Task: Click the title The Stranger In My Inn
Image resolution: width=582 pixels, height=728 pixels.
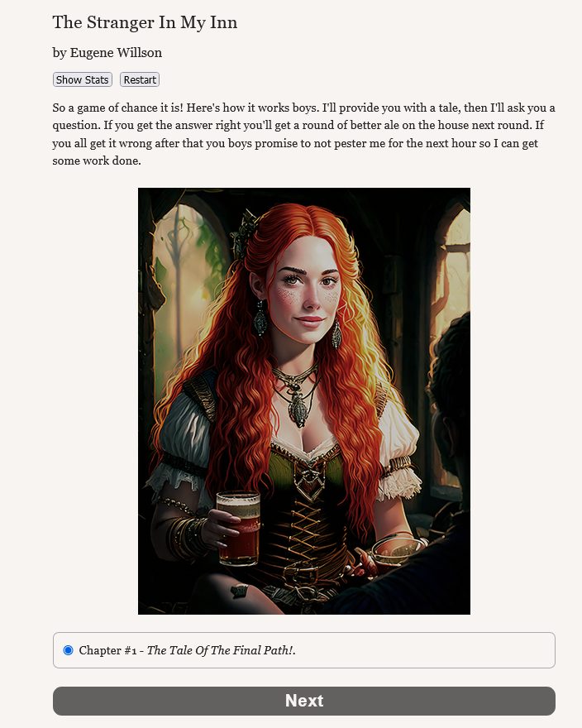Action: click(145, 22)
